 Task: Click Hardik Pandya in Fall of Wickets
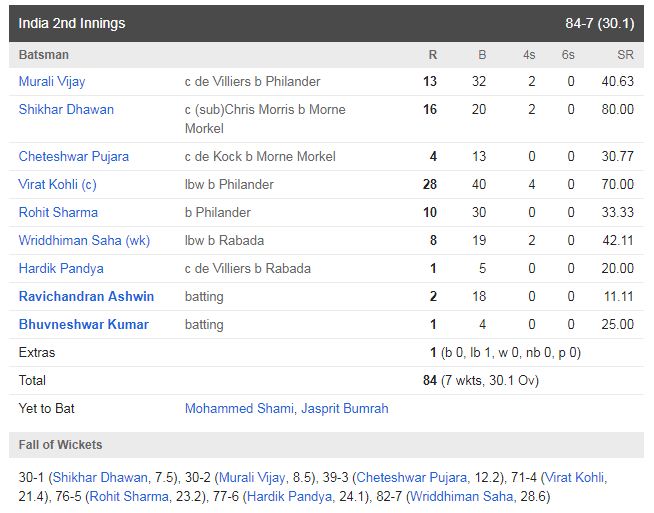click(289, 496)
